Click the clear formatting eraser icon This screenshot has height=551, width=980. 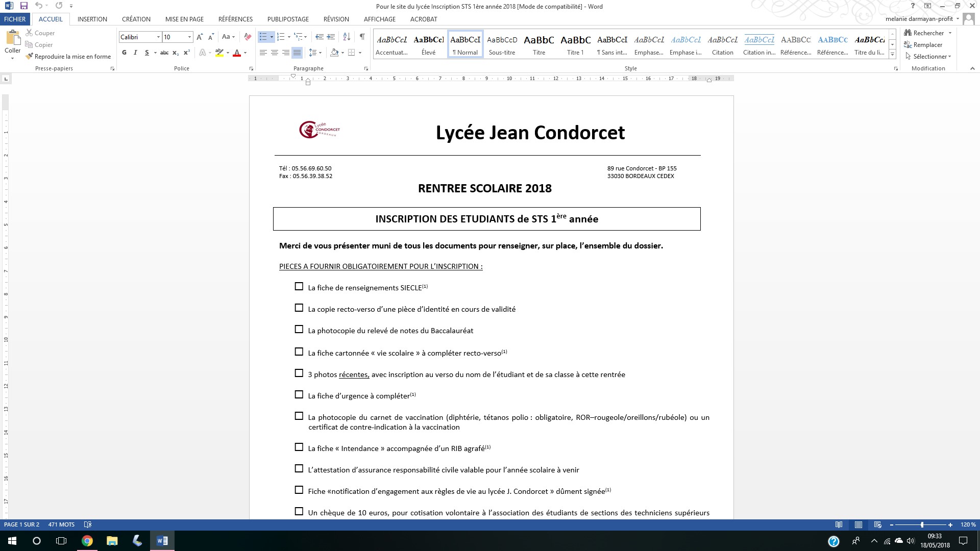click(x=248, y=37)
